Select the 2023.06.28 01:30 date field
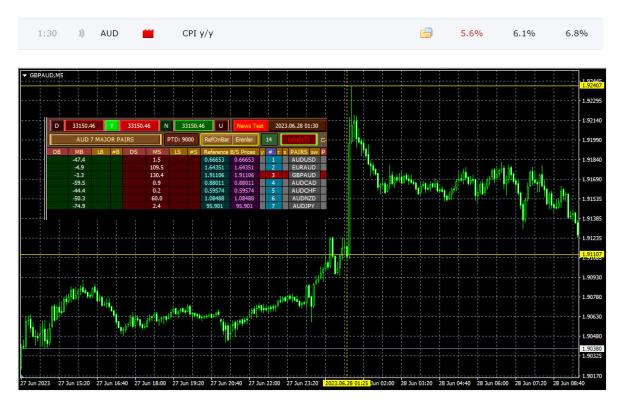 [297, 126]
